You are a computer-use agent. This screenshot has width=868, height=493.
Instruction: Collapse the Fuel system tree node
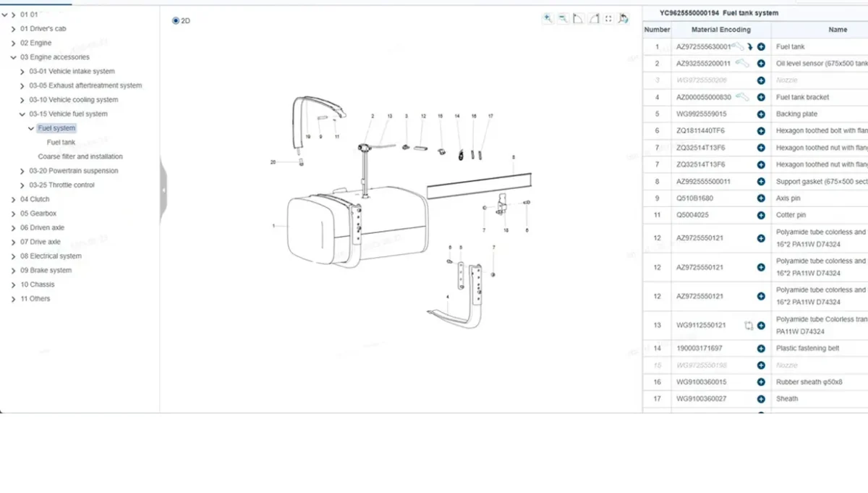click(x=31, y=129)
